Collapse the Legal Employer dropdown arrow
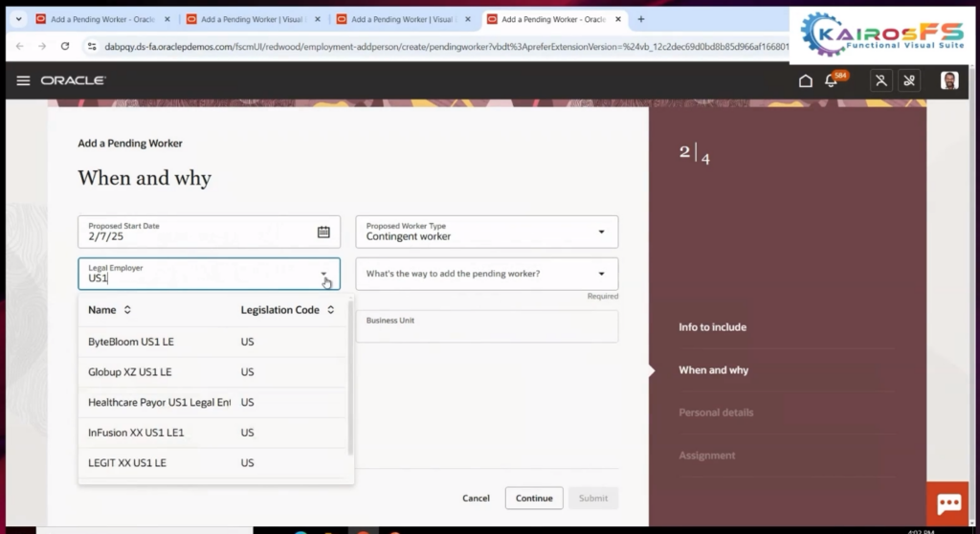Screen dimensions: 980x534 (x=323, y=274)
